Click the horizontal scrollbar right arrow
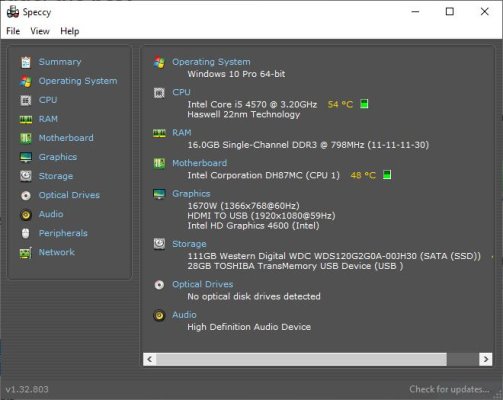 pos(486,359)
